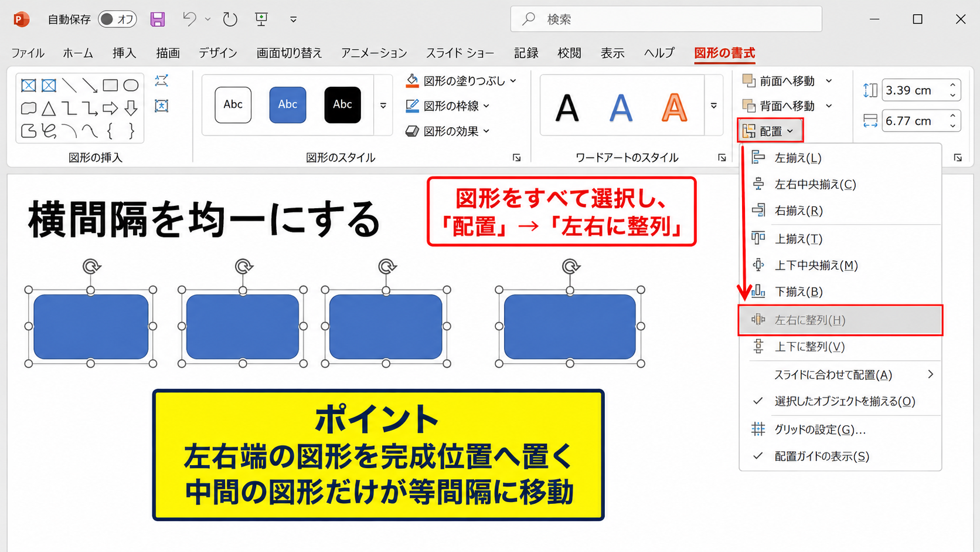Select the left brace shape
This screenshot has height=552, width=980.
[x=110, y=131]
